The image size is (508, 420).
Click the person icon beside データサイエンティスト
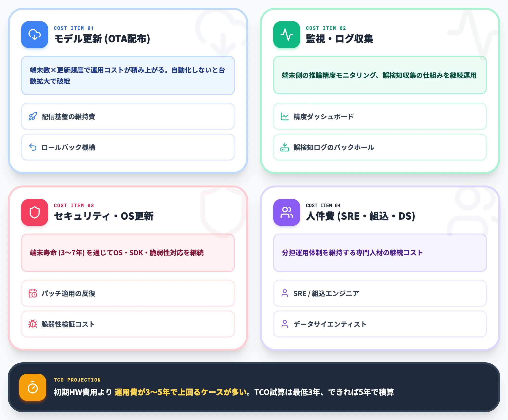click(x=285, y=324)
